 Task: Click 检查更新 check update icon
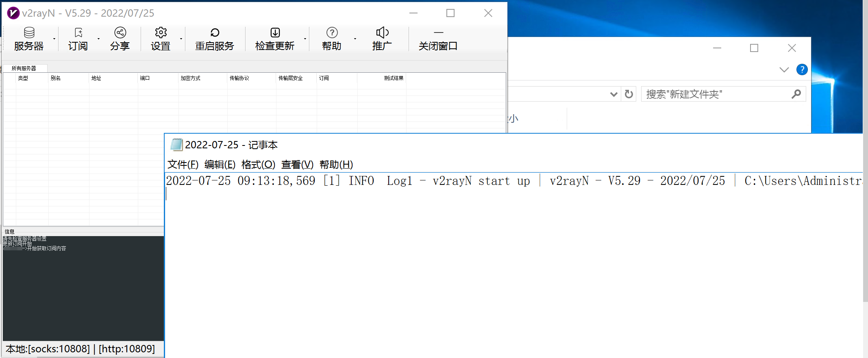coord(275,33)
